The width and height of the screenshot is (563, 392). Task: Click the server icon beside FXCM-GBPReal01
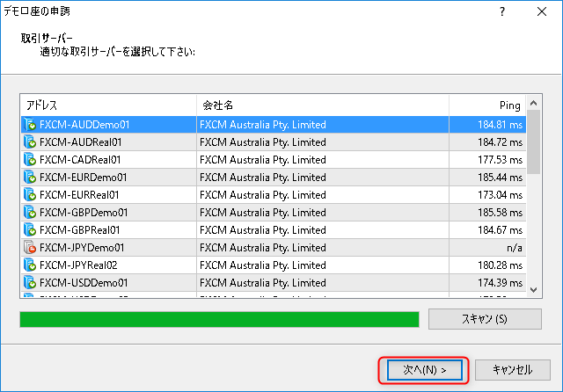30,230
